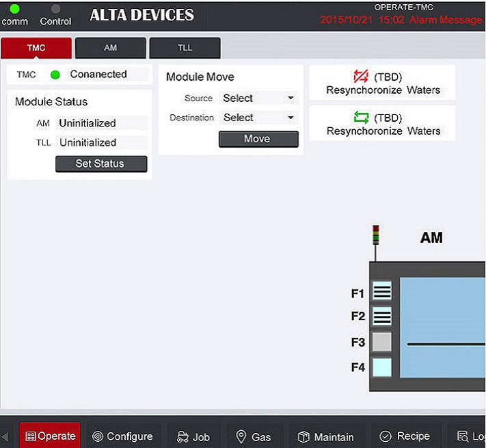The width and height of the screenshot is (486, 448).
Task: Click the lower Resynchoronize Wafers button
Action: [382, 123]
